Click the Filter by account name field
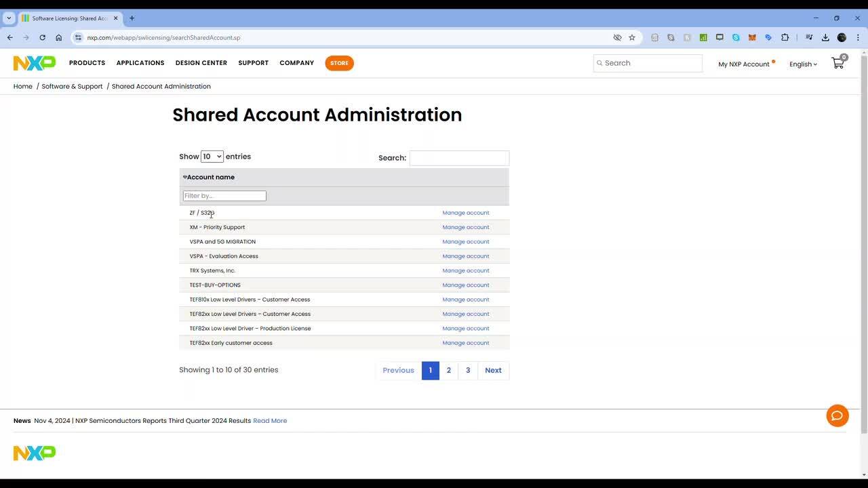Screen dimensions: 868x488 (224, 196)
